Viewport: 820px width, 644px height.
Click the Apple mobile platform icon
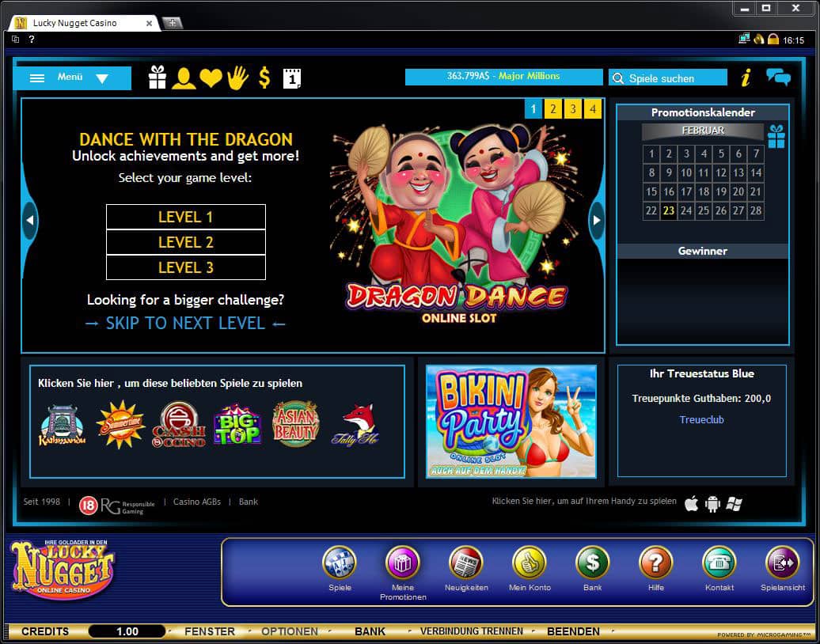pyautogui.click(x=691, y=503)
